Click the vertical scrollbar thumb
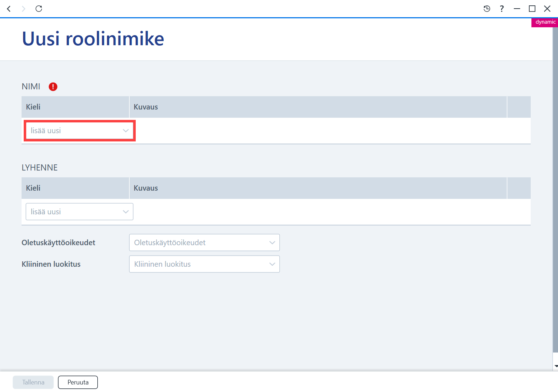558x392 pixels. pyautogui.click(x=555, y=190)
